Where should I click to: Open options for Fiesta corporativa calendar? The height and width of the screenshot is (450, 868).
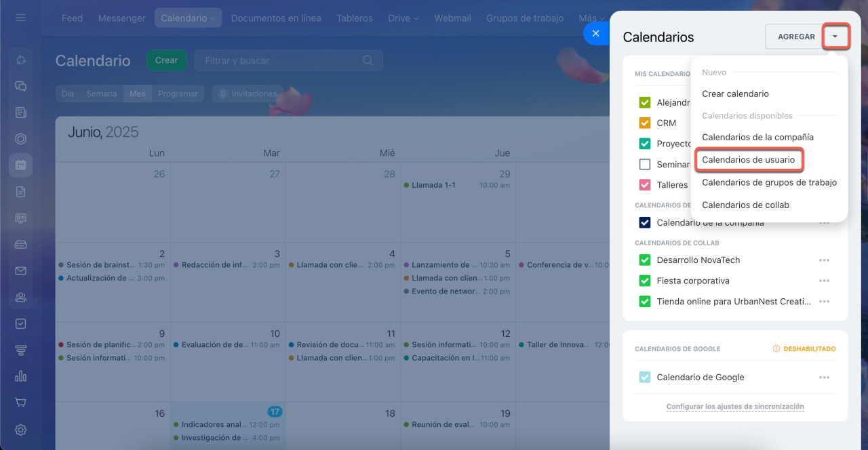coord(824,281)
